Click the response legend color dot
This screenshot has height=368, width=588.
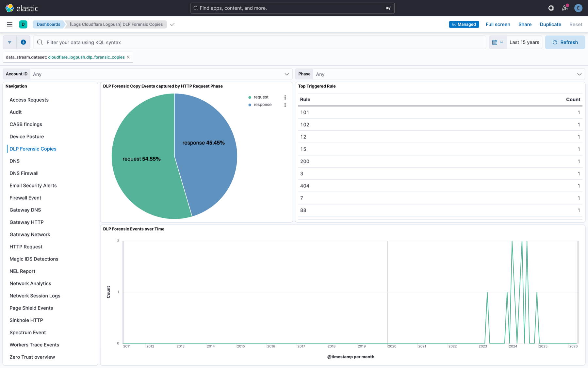coord(250,105)
